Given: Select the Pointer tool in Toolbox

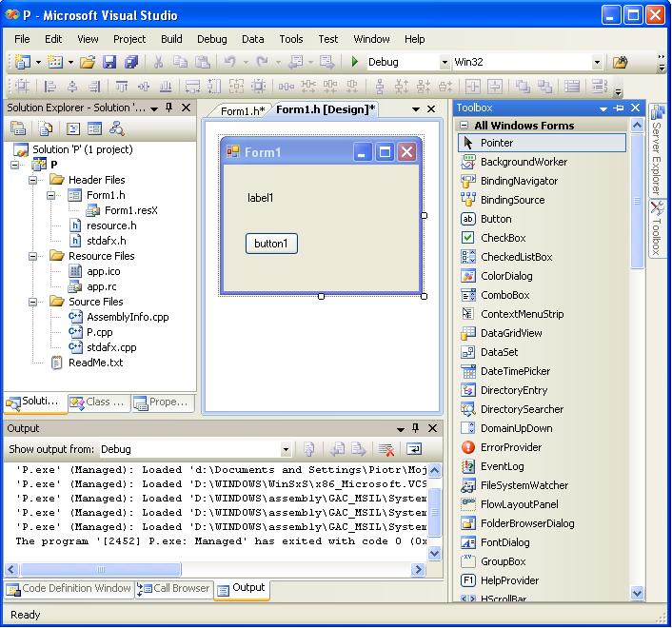Looking at the screenshot, I should click(x=542, y=143).
